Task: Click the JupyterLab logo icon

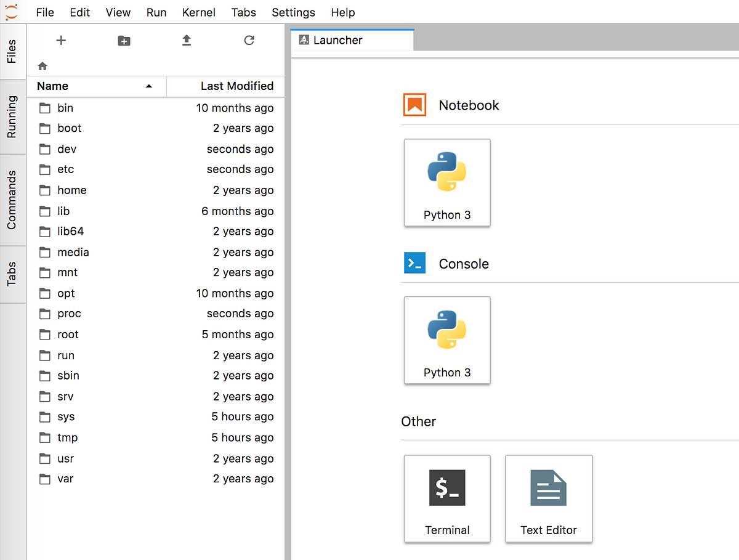Action: [x=12, y=12]
